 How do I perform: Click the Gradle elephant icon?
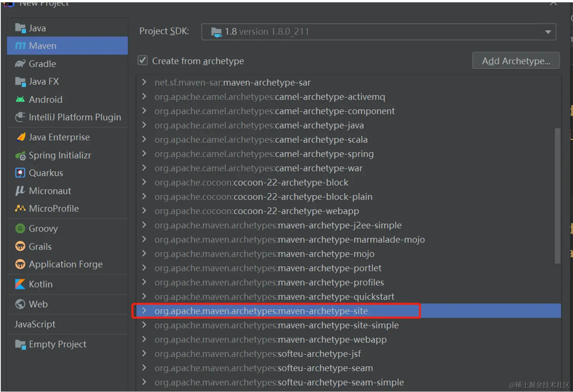coord(20,64)
